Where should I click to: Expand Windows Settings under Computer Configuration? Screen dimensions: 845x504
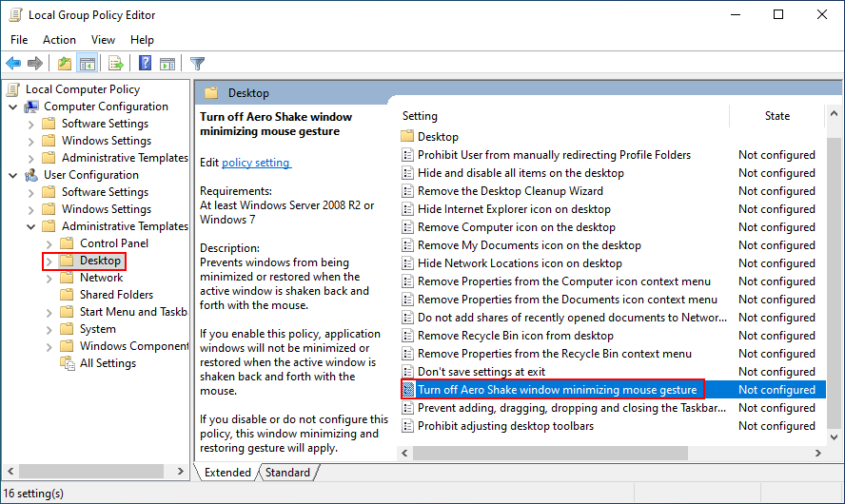(31, 142)
